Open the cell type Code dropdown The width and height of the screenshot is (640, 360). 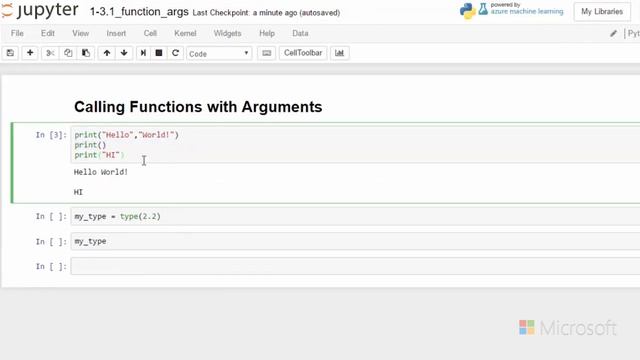[219, 53]
